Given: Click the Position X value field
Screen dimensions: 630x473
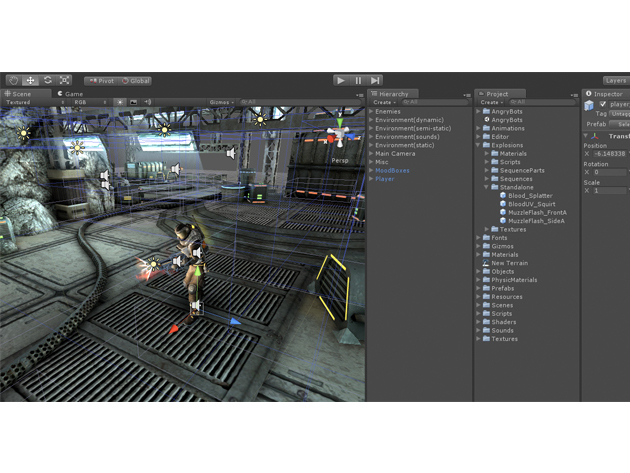Looking at the screenshot, I should pos(610,154).
